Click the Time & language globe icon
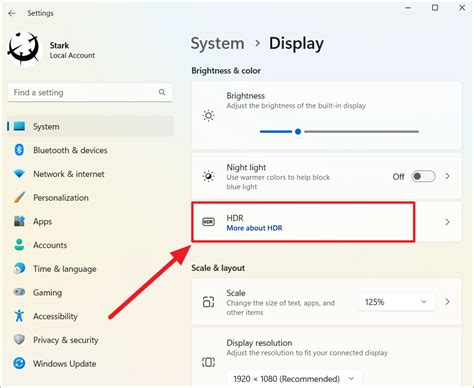474x388 pixels. point(19,268)
